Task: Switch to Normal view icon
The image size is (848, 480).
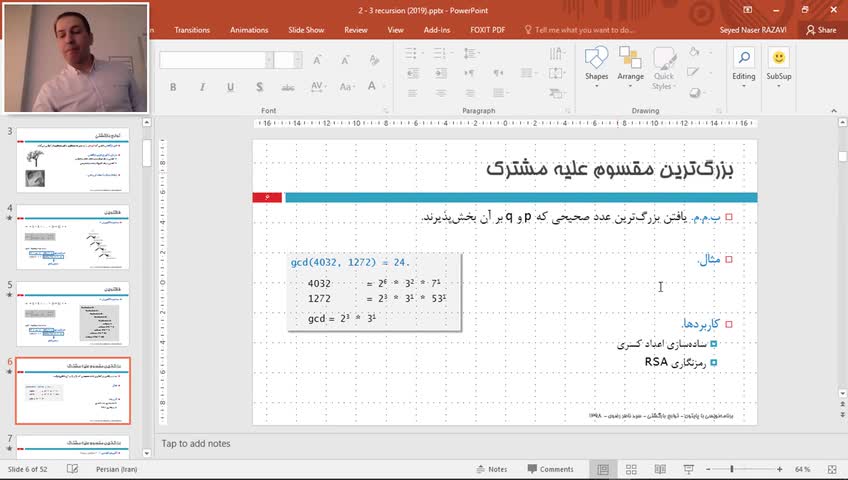Action: (603, 469)
